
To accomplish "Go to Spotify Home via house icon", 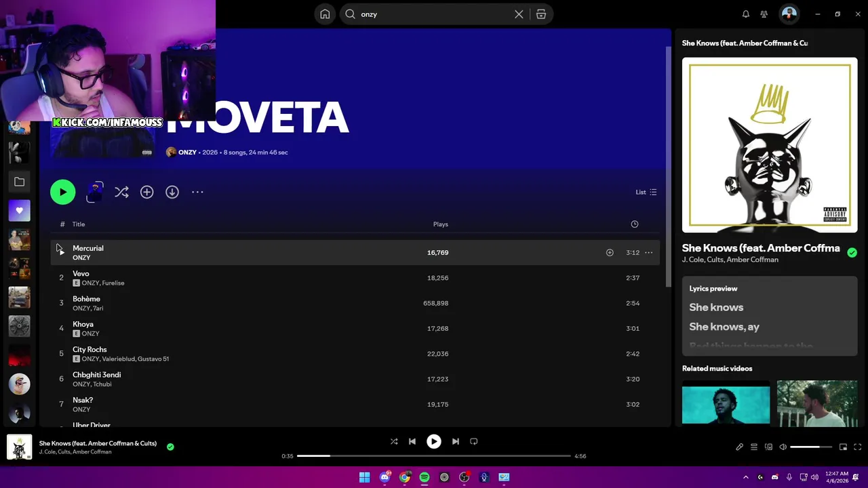I will (325, 14).
